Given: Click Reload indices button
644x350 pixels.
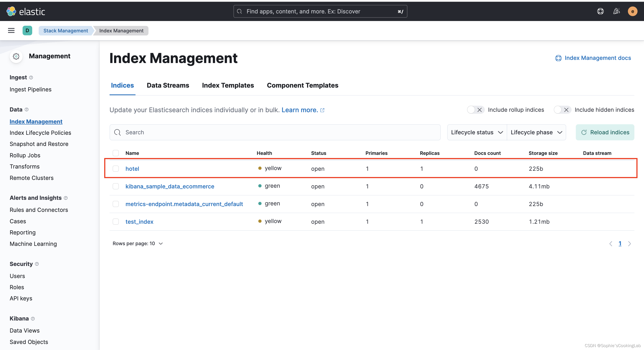Looking at the screenshot, I should coord(605,132).
